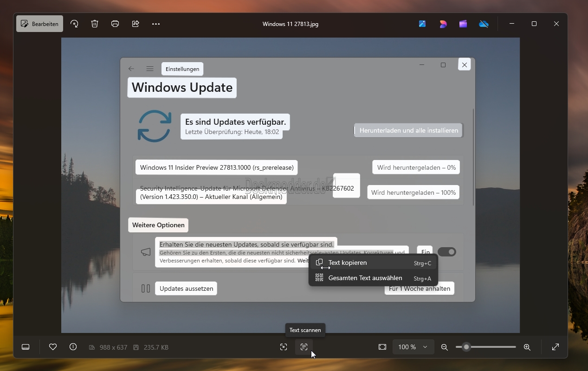Delete the photo using the trash icon

coord(95,24)
